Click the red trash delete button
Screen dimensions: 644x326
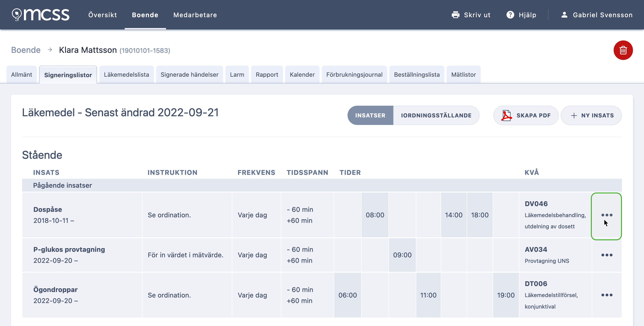pyautogui.click(x=623, y=50)
